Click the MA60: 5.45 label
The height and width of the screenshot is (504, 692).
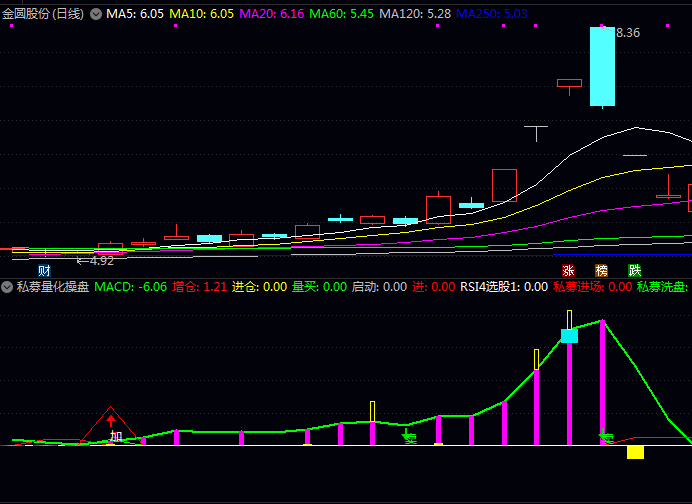pyautogui.click(x=342, y=14)
